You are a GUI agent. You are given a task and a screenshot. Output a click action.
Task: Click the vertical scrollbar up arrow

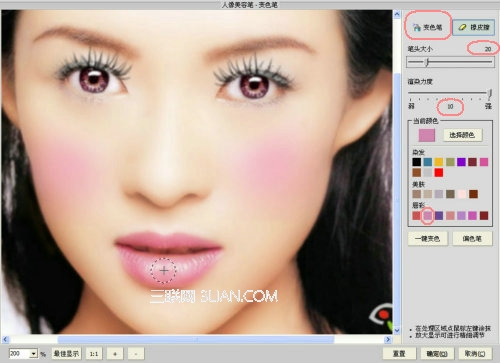coord(397,14)
